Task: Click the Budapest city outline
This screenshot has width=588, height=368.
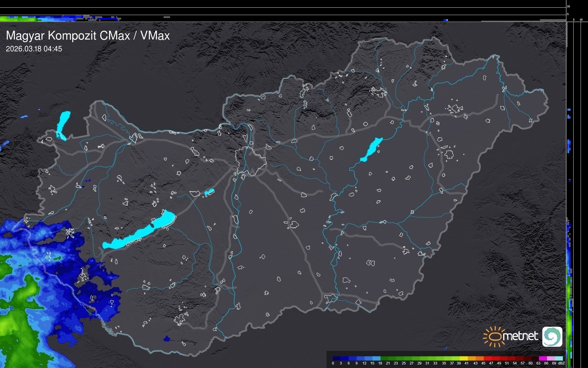Action: [251, 161]
